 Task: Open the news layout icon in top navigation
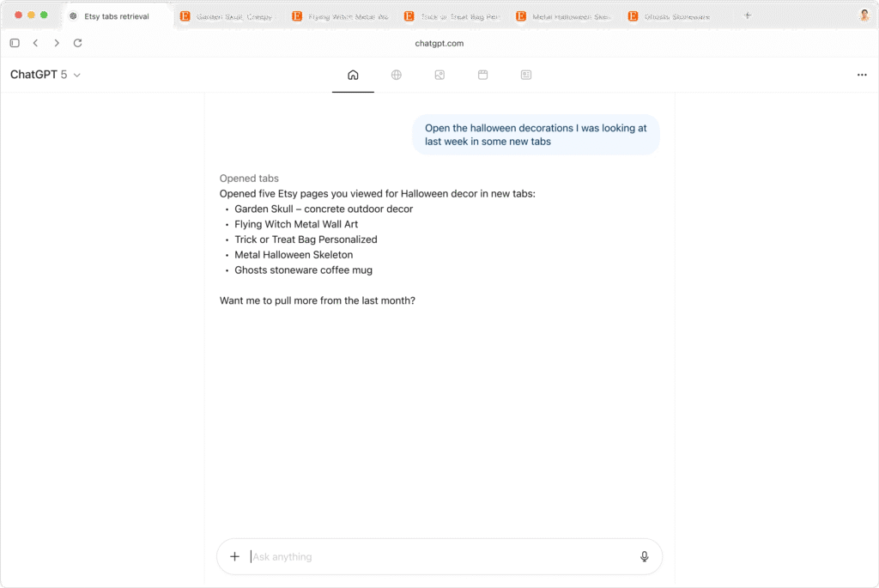coord(526,75)
